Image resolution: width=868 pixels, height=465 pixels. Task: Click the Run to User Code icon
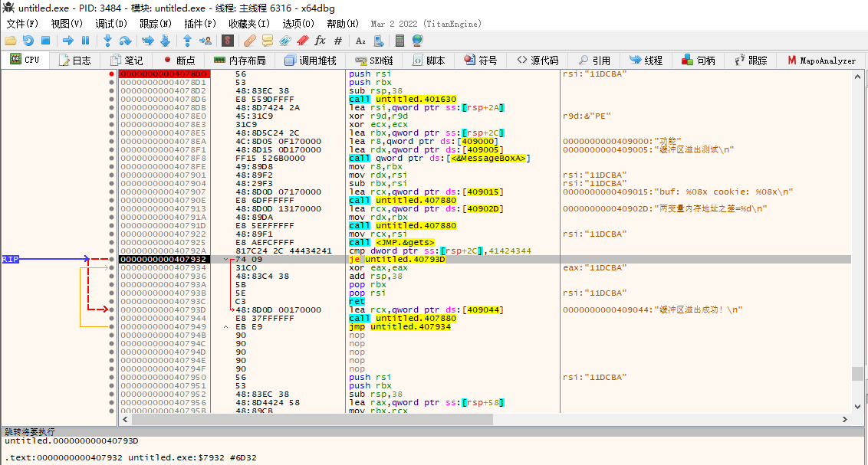tap(205, 41)
